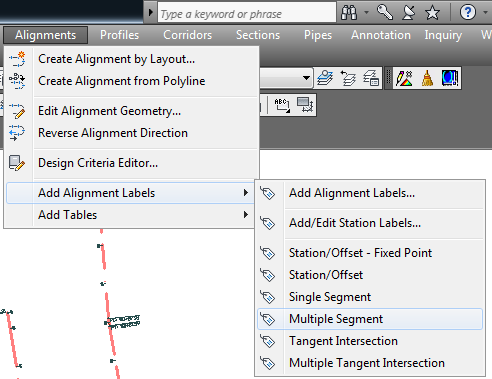Click the colorful pencil style icon
Screen dimensions: 492x379
point(404,78)
